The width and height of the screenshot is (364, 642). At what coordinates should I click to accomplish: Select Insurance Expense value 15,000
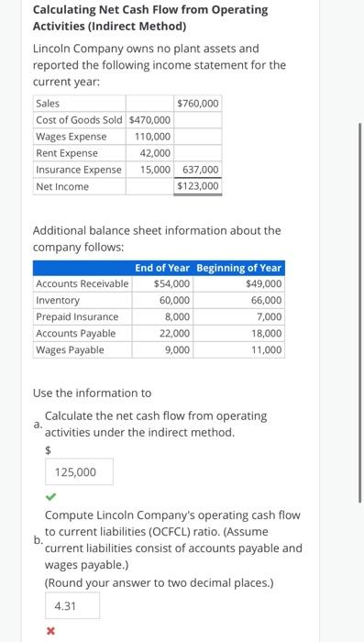point(155,170)
